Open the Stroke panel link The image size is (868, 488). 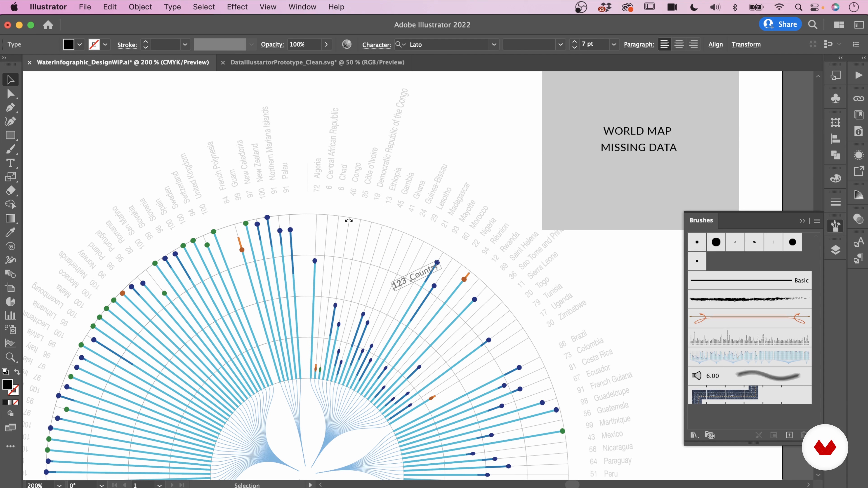coord(127,45)
